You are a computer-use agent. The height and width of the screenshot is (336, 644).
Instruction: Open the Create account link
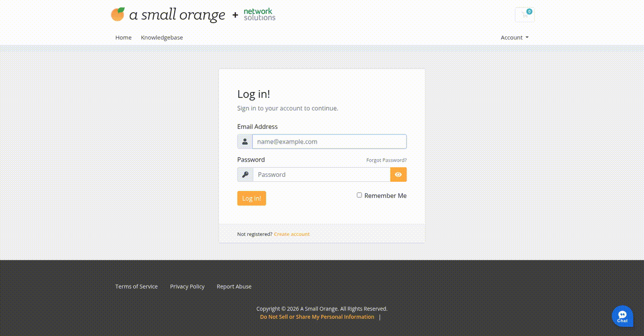(x=292, y=234)
